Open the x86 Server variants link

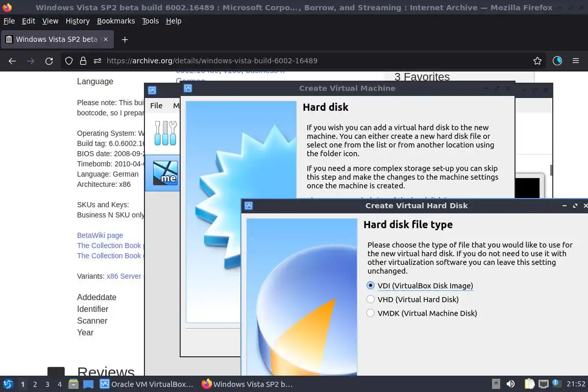click(124, 276)
